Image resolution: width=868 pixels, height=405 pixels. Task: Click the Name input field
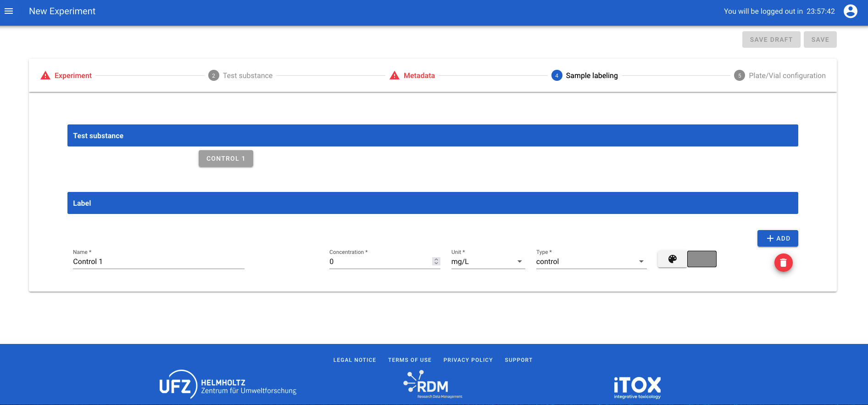pyautogui.click(x=158, y=262)
